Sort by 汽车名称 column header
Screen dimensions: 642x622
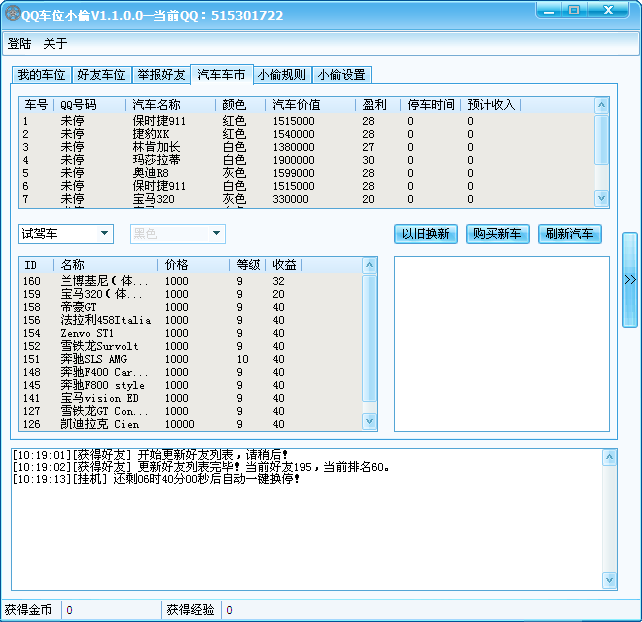point(170,105)
